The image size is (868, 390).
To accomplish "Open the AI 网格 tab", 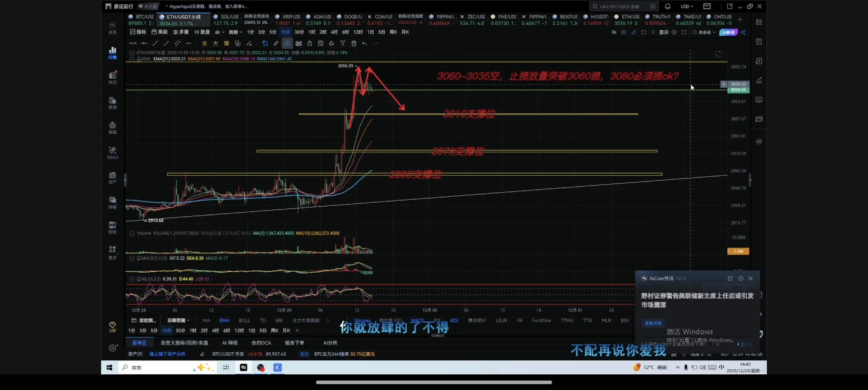I will pos(230,343).
